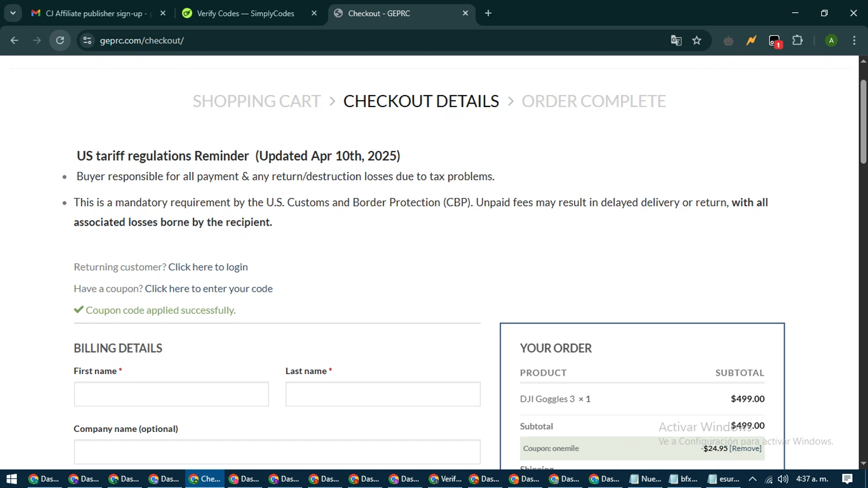This screenshot has width=868, height=488.
Task: Click here to login link
Action: pyautogui.click(x=208, y=267)
